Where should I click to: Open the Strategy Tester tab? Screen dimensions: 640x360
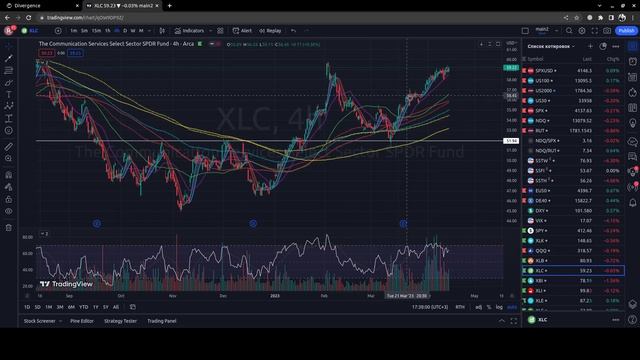point(120,321)
